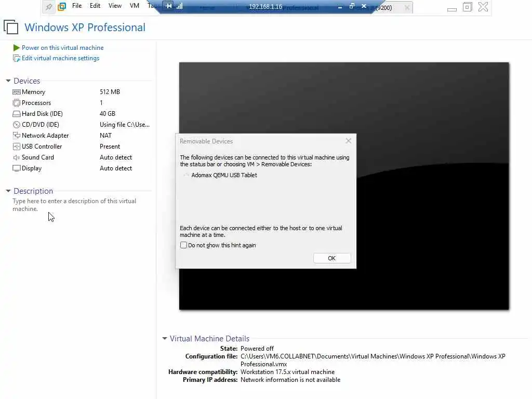Viewport: 532px width, 399px height.
Task: Close the tab ending in (9200)
Action: [407, 7]
